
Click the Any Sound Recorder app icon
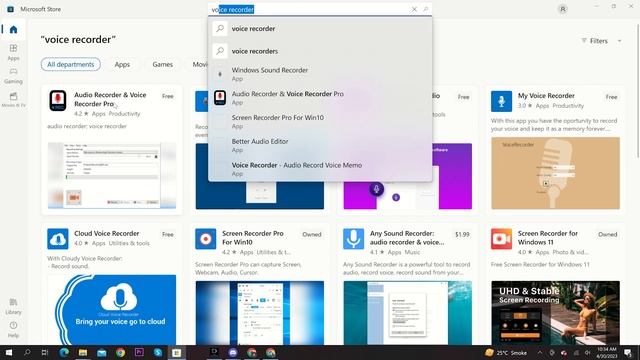pos(353,239)
